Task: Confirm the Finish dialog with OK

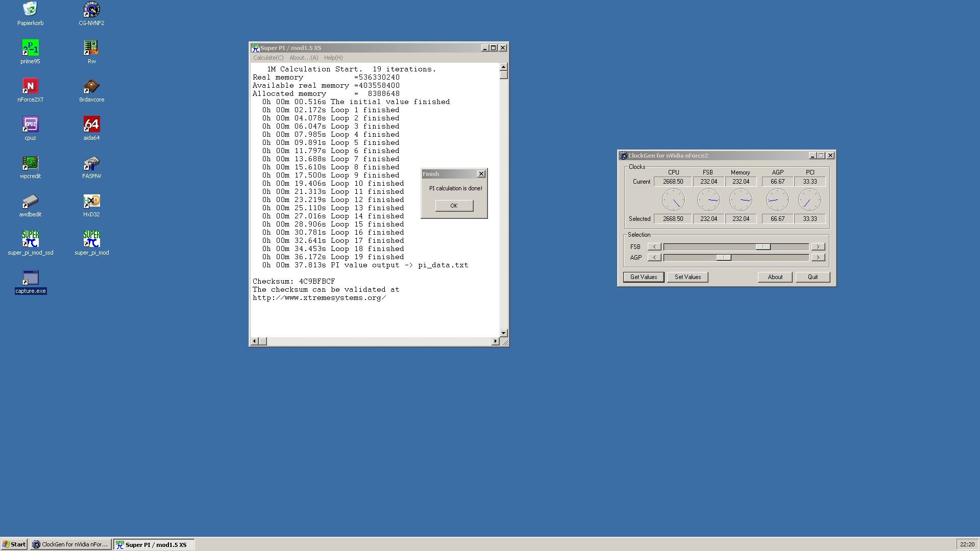Action: click(x=454, y=206)
